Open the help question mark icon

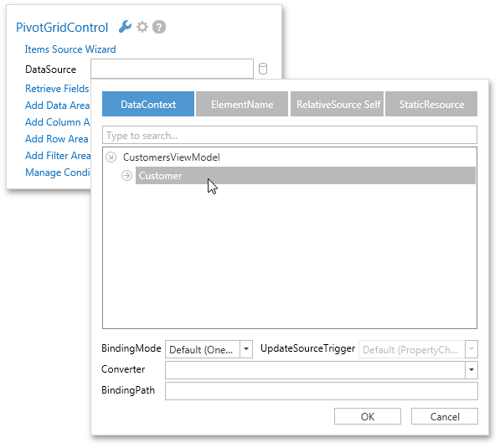(x=159, y=27)
